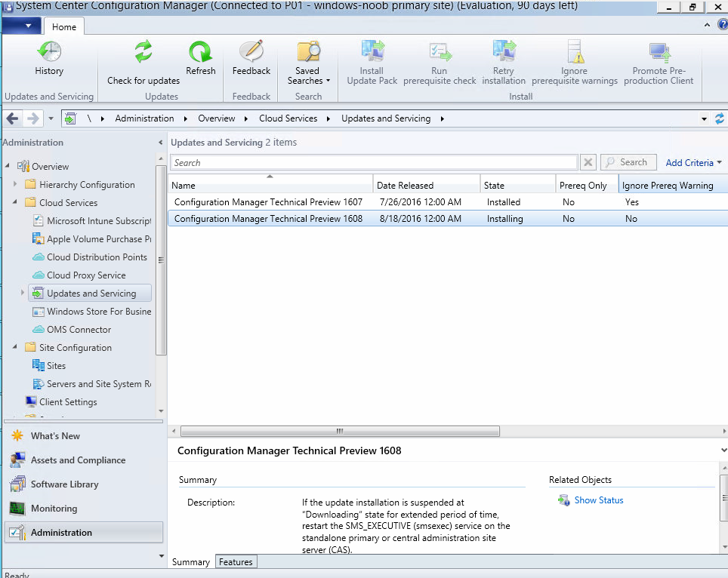Expand the Updates and Servicing node

tap(23, 293)
